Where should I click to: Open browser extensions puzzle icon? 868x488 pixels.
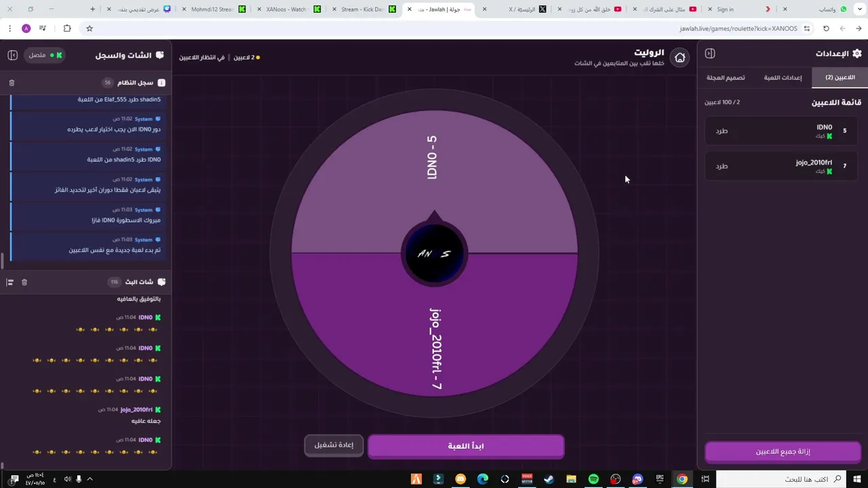coord(67,28)
